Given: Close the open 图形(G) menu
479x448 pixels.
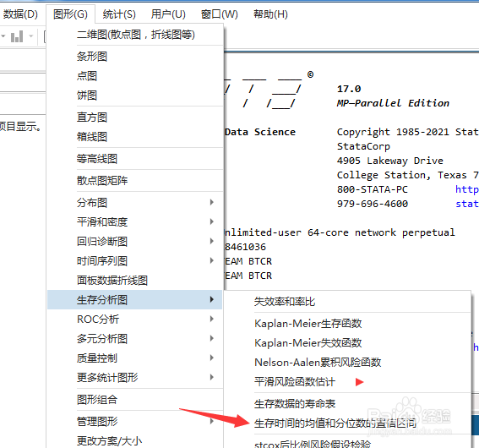Looking at the screenshot, I should click(x=70, y=14).
